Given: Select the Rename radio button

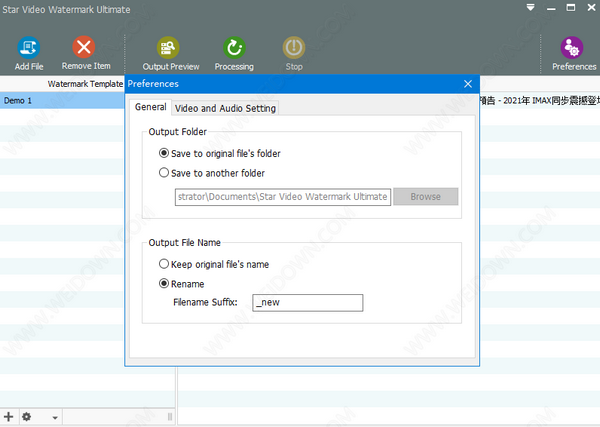Looking at the screenshot, I should click(x=165, y=283).
